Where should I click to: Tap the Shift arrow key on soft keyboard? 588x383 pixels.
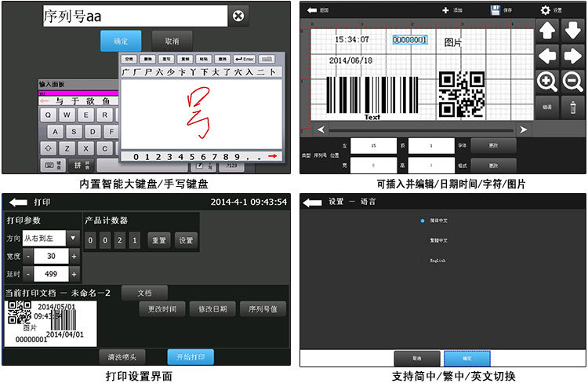(x=48, y=148)
